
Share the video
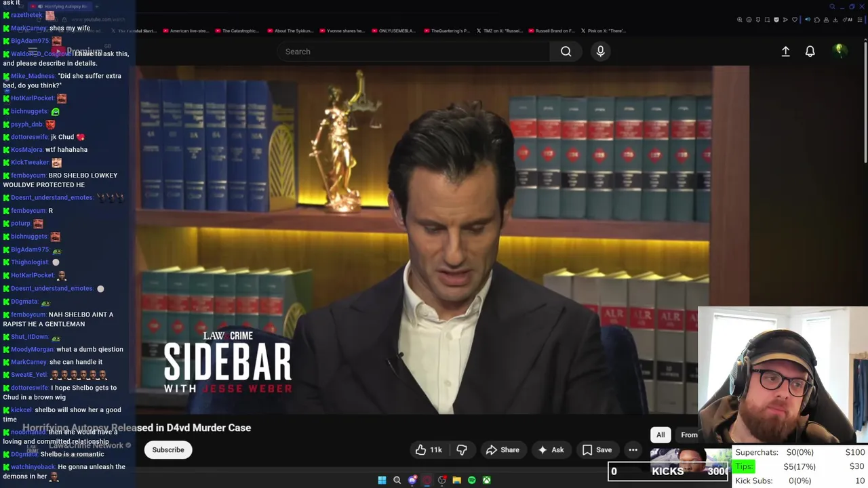pyautogui.click(x=502, y=450)
